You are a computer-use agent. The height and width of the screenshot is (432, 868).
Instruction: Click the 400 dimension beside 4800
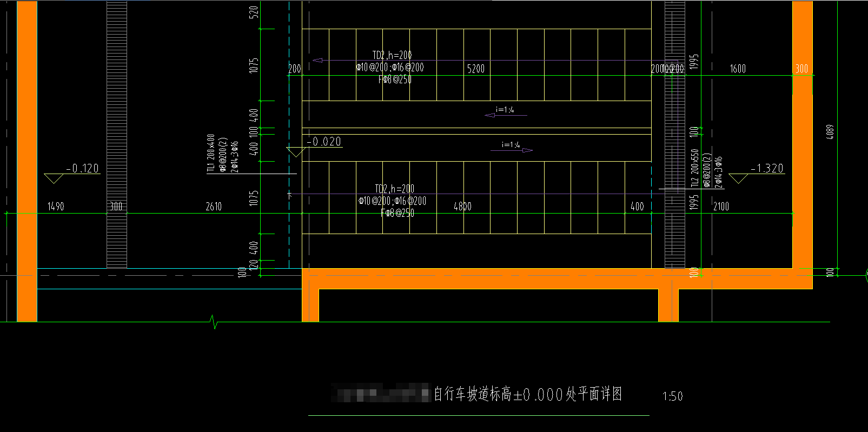(x=637, y=206)
